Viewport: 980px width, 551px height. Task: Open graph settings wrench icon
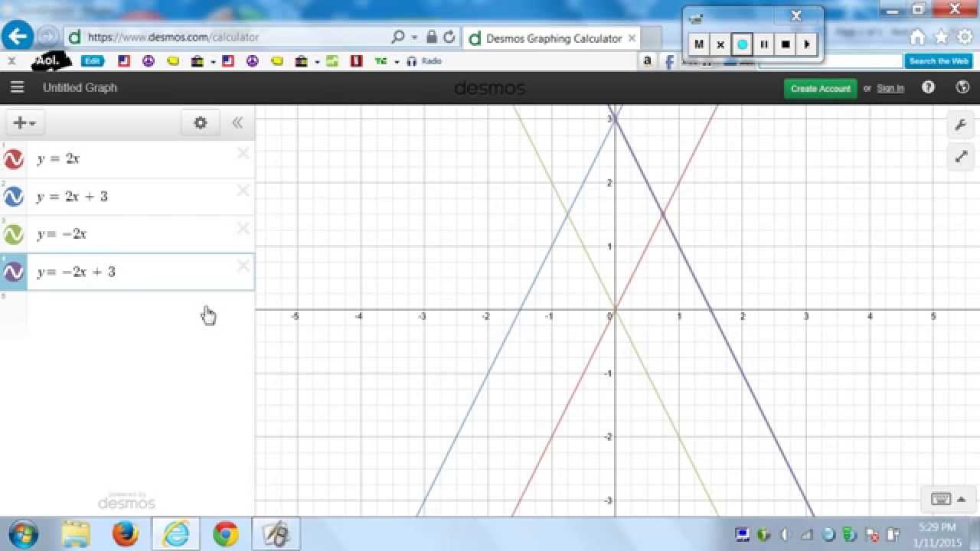click(960, 125)
